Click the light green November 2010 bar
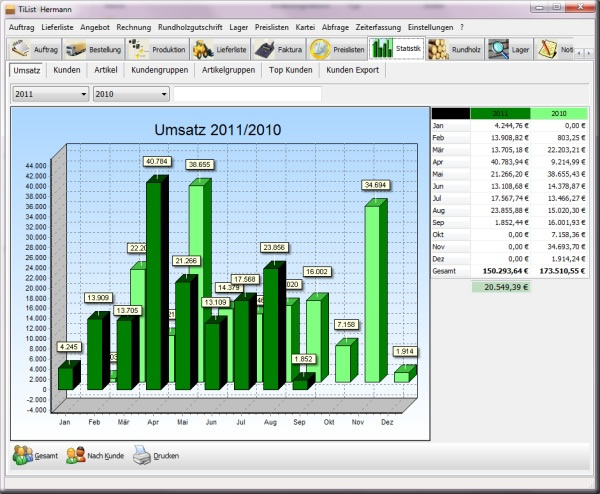This screenshot has height=494, width=600. [376, 291]
